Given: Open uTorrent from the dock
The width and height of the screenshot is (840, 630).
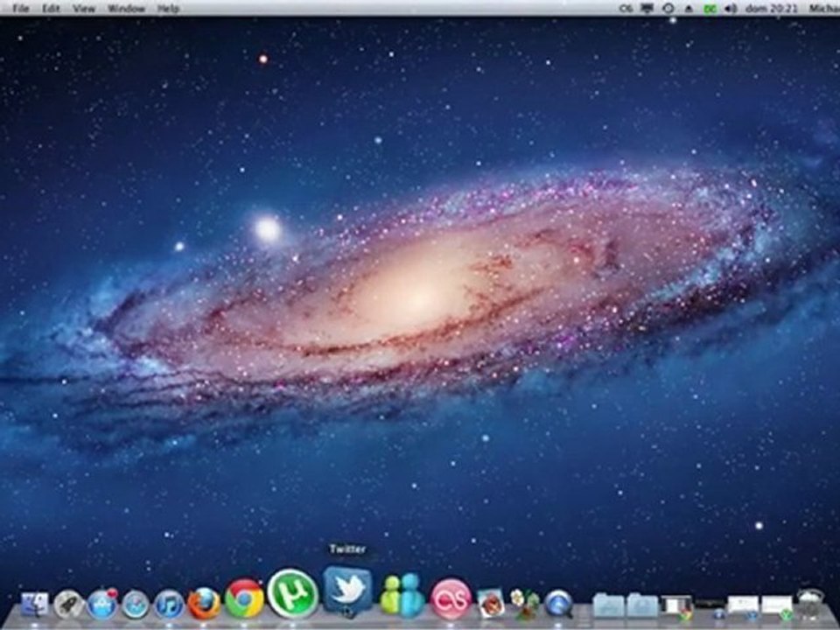Looking at the screenshot, I should point(292,593).
